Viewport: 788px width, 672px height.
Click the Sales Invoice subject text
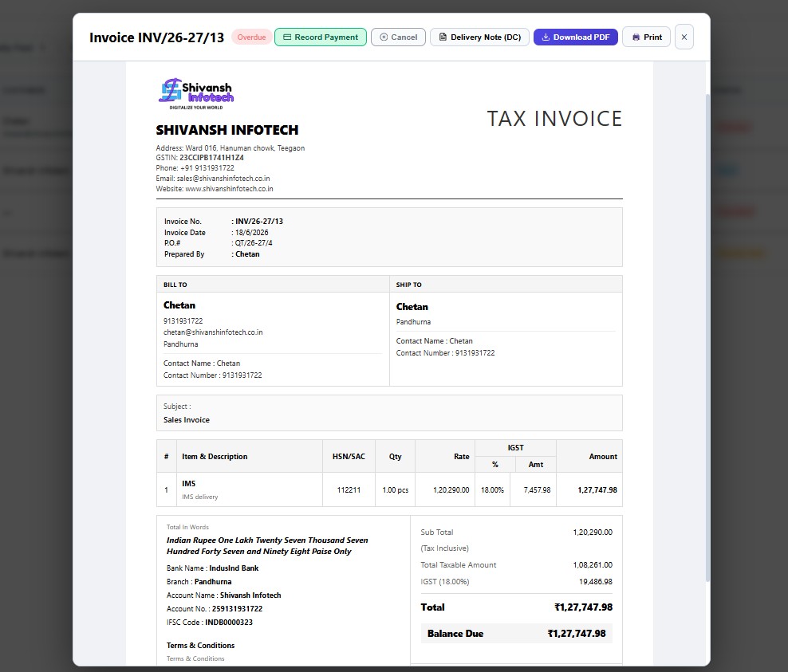tap(187, 420)
